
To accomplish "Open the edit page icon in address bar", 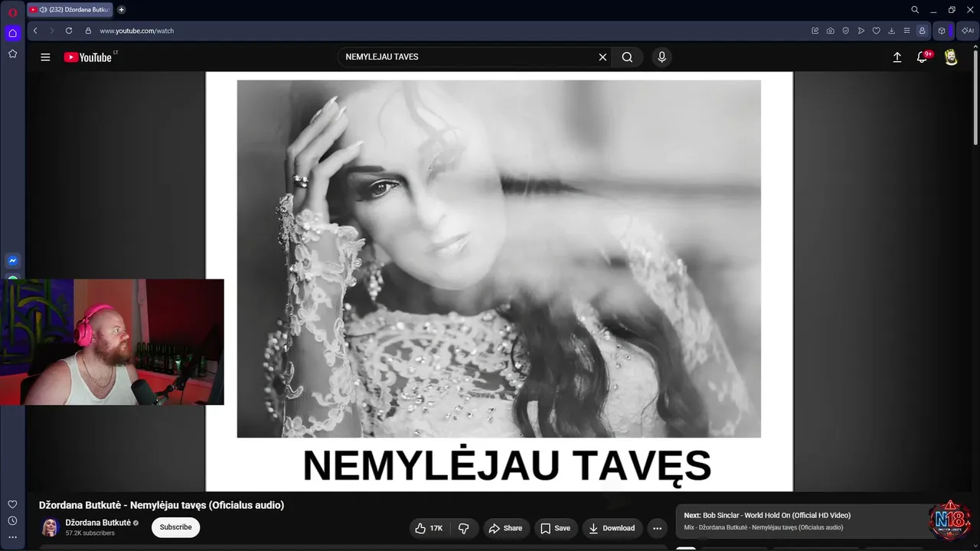I will 815,31.
